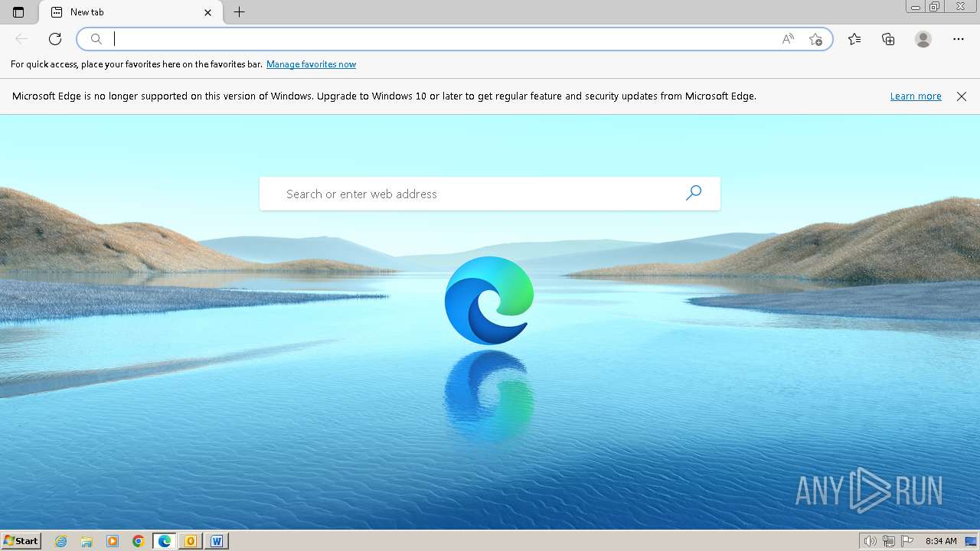Click the address bar search icon
Image resolution: width=980 pixels, height=551 pixels.
click(x=96, y=39)
